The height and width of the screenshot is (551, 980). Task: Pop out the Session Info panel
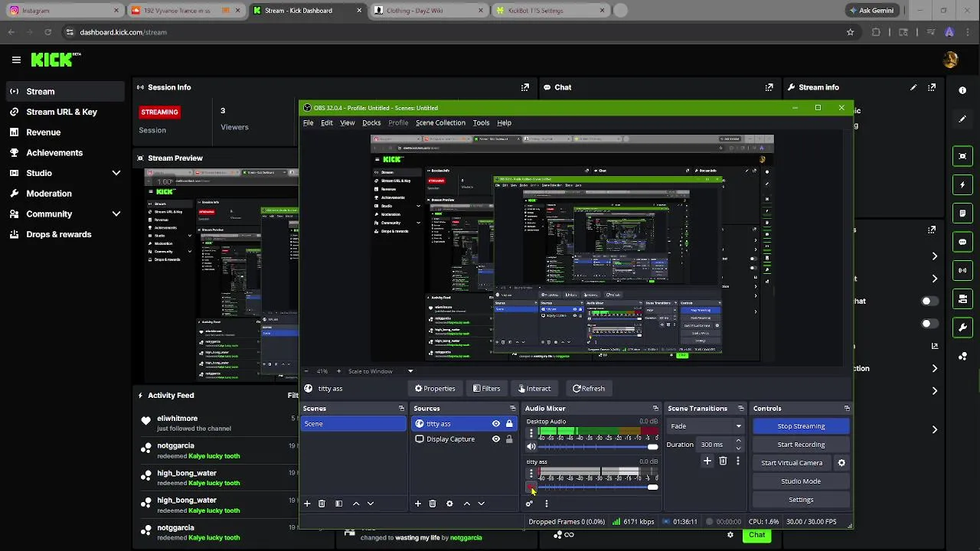(524, 87)
